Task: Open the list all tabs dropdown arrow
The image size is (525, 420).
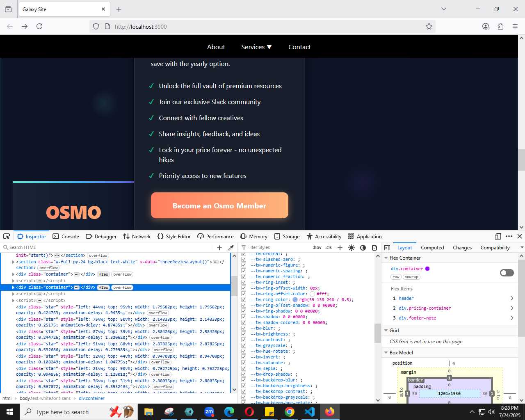Action: point(443,9)
